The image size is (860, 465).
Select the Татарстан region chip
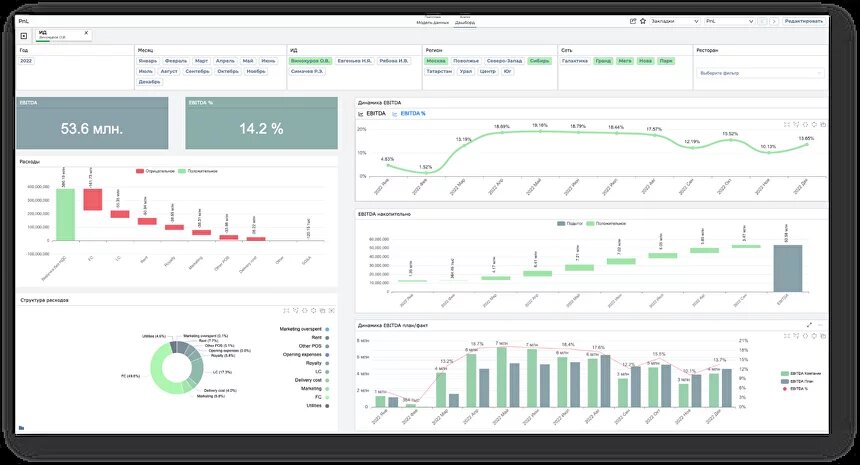pyautogui.click(x=439, y=71)
